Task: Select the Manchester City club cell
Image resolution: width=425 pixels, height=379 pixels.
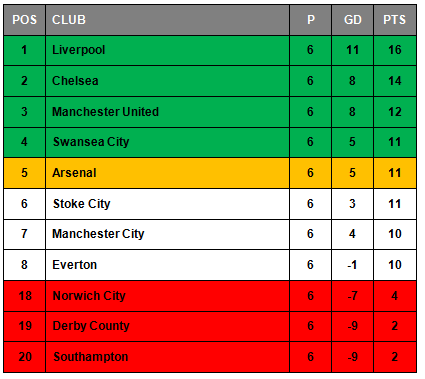Action: click(167, 234)
